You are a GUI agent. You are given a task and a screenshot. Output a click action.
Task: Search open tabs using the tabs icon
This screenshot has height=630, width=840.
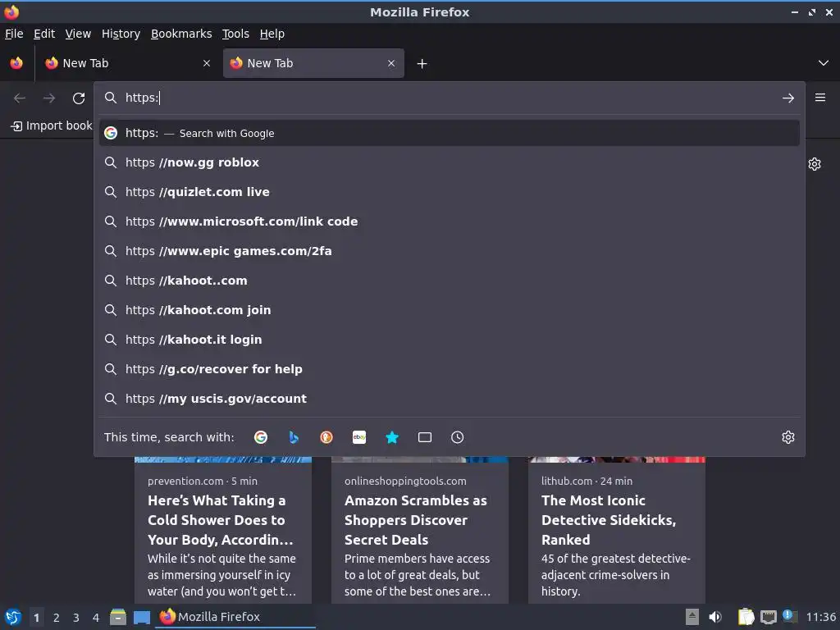pyautogui.click(x=425, y=437)
